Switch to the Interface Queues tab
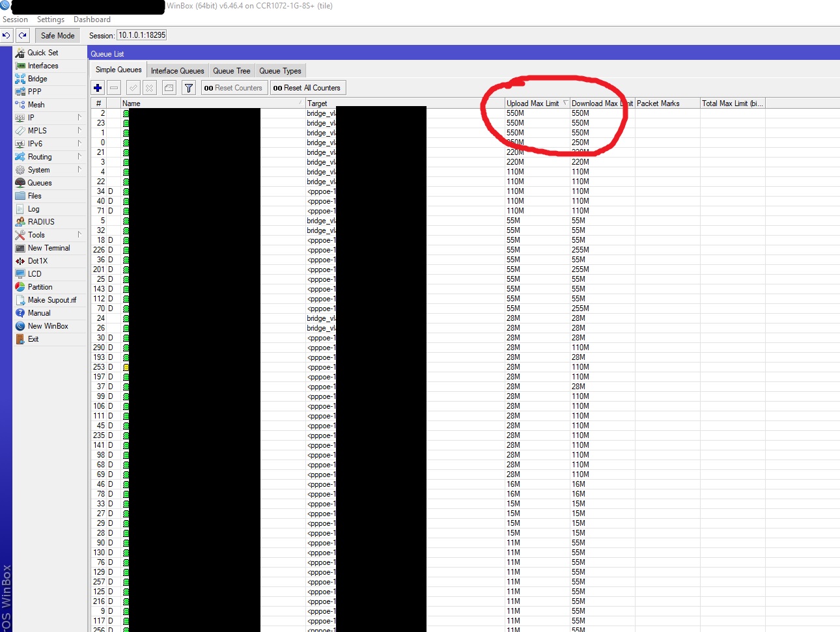 pos(178,71)
